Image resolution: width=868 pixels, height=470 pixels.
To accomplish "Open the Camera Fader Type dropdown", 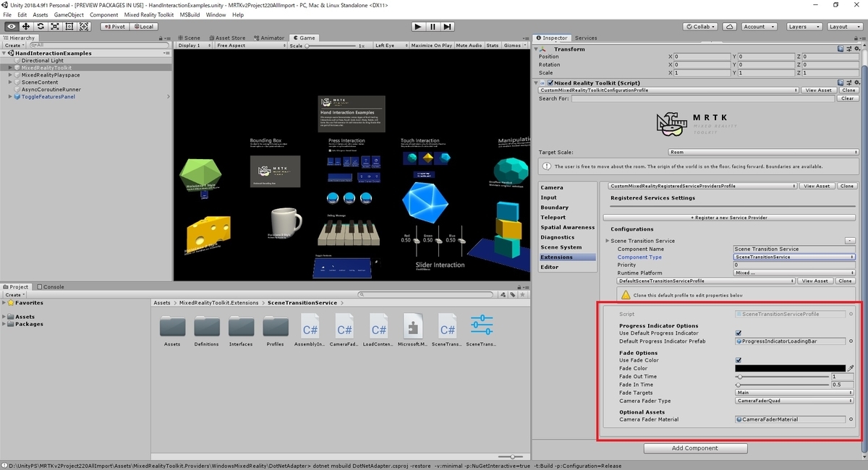I will pyautogui.click(x=794, y=401).
